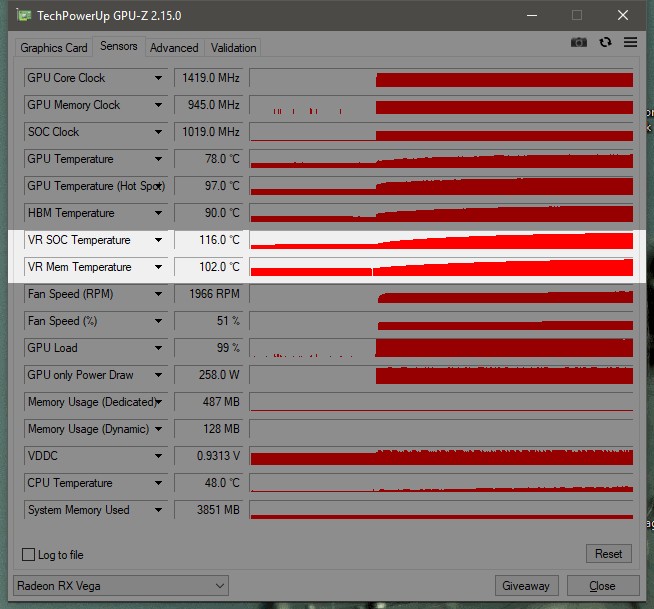The width and height of the screenshot is (654, 609).
Task: Expand the VR Mem Temperature dropdown
Action: (x=158, y=267)
